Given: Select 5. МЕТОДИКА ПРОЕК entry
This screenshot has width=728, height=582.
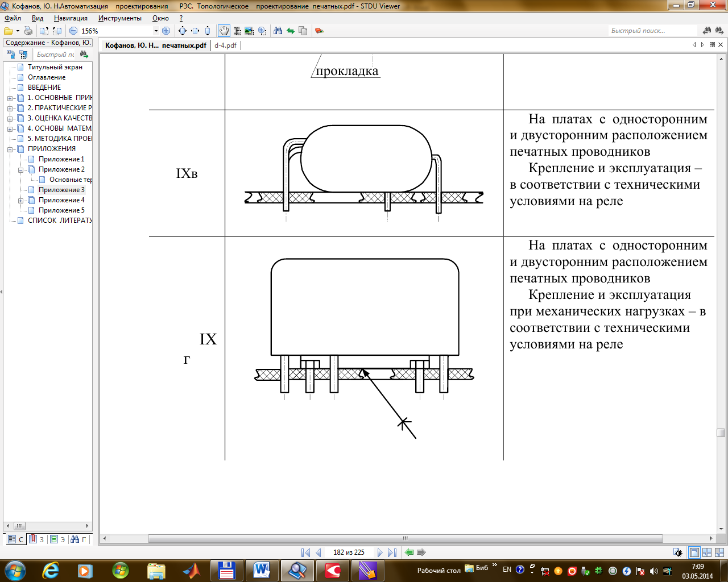Looking at the screenshot, I should pos(60,139).
